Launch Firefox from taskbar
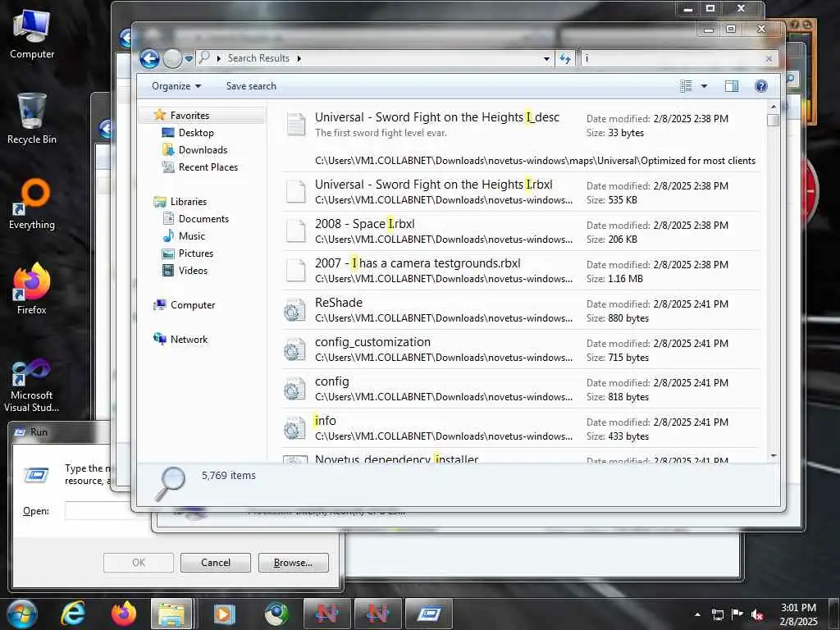840x630 pixels. [x=124, y=614]
